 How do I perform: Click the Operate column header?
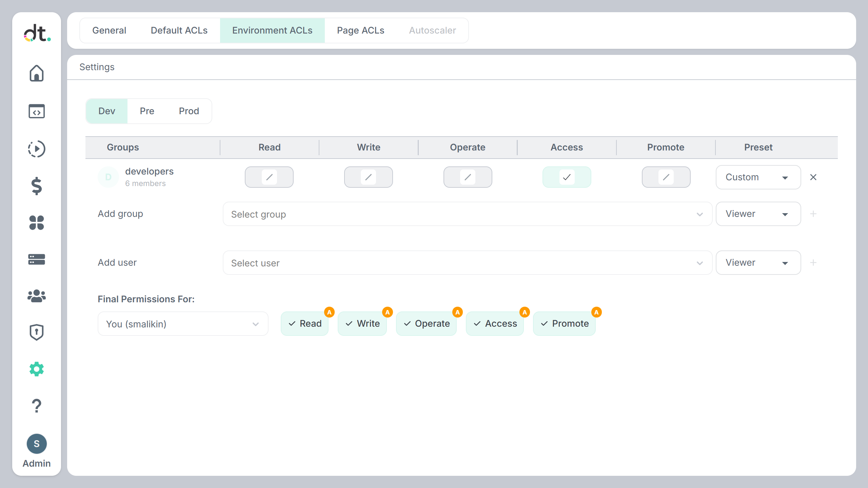point(468,147)
